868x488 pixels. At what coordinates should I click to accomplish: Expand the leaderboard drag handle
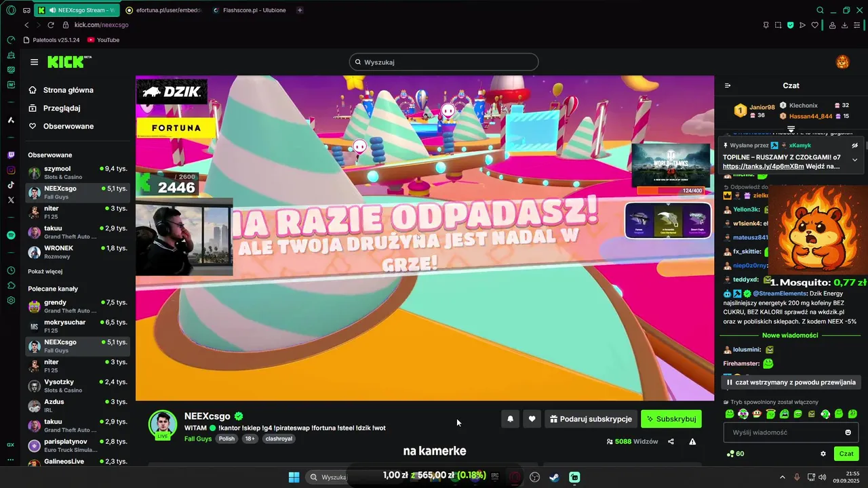[x=791, y=128]
